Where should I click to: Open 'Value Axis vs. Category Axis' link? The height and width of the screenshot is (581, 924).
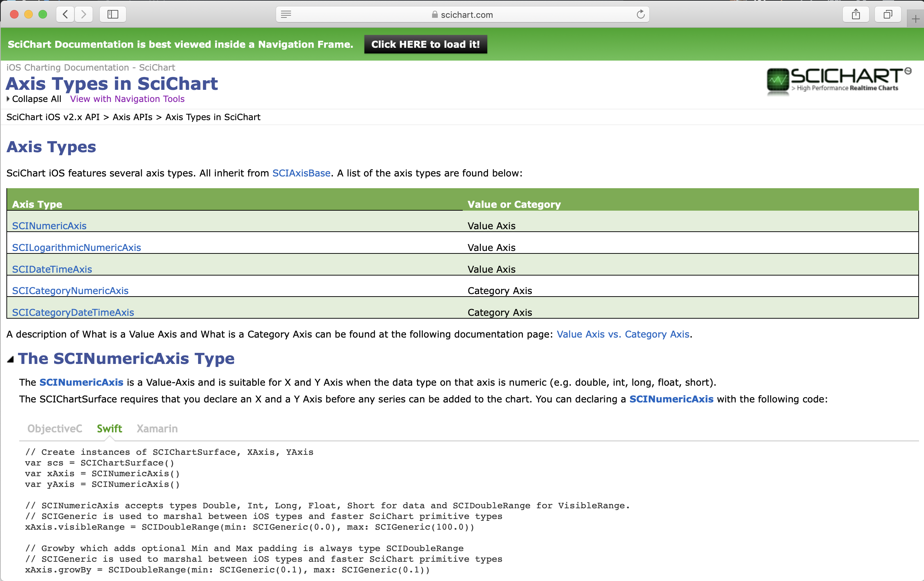623,334
